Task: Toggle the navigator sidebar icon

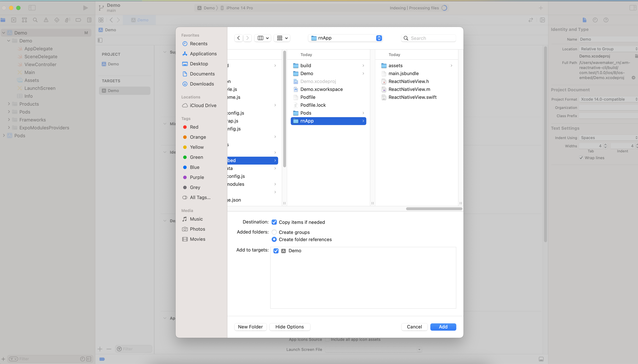Action: click(x=32, y=8)
